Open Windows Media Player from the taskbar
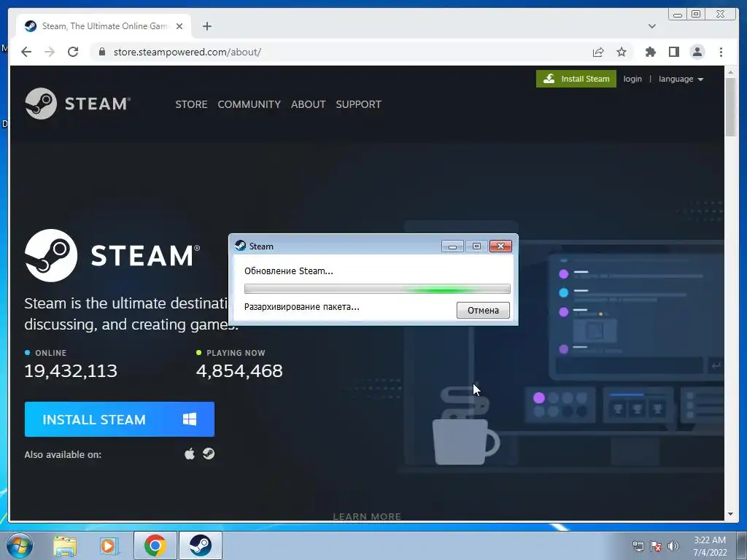 click(x=109, y=545)
